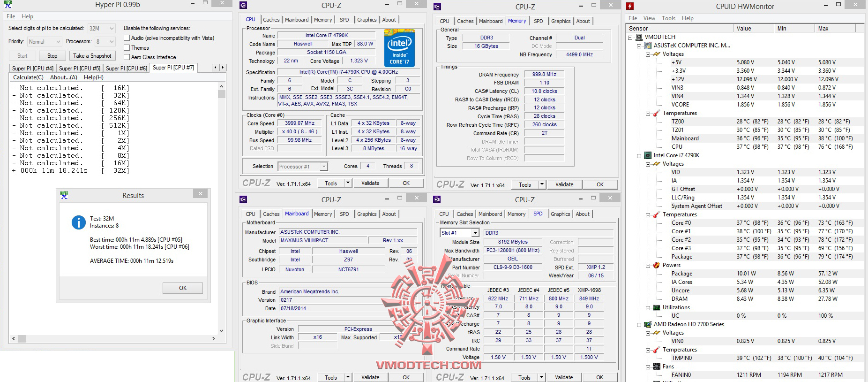The width and height of the screenshot is (868, 382).
Task: Click the ASUSTeK motherboard icon in HWMonitor tree
Action: tap(647, 46)
